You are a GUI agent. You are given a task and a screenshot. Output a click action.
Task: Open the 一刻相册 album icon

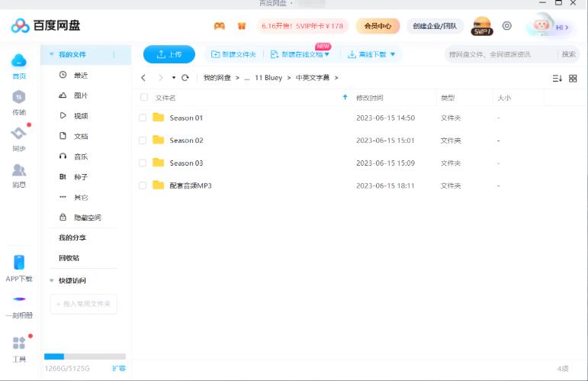tap(19, 299)
